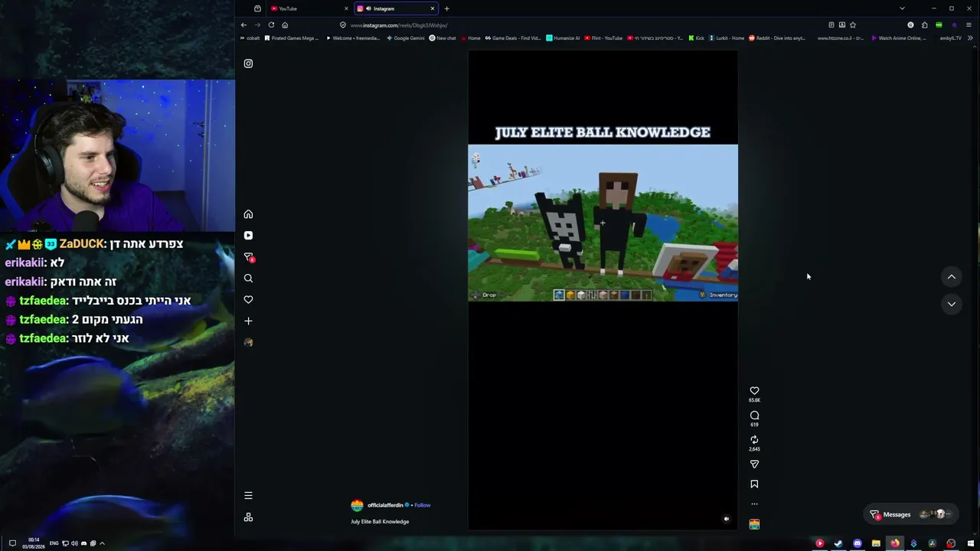Click the browser back arrow
This screenshot has height=551, width=980.
(x=243, y=24)
